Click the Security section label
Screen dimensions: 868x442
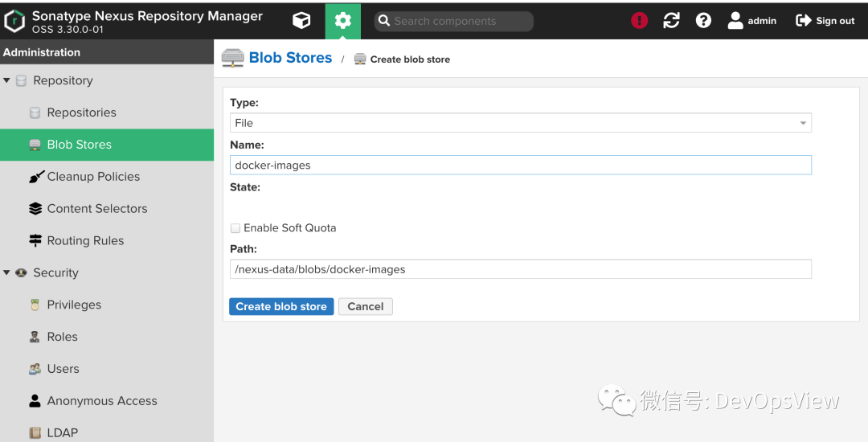click(x=55, y=272)
